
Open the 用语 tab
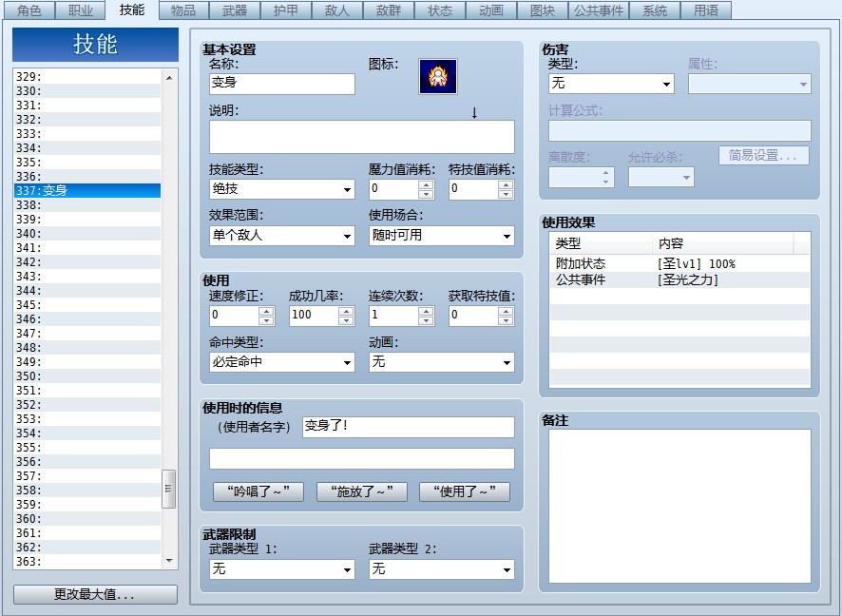(705, 10)
